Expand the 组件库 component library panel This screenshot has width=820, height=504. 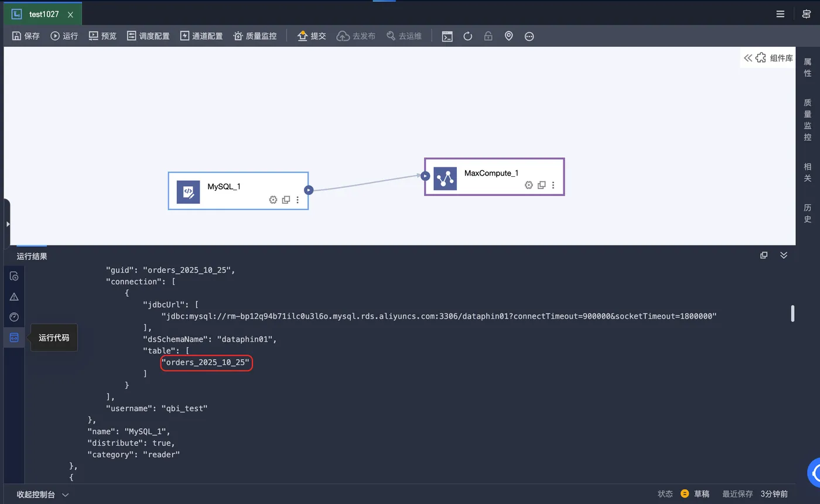[x=768, y=58]
